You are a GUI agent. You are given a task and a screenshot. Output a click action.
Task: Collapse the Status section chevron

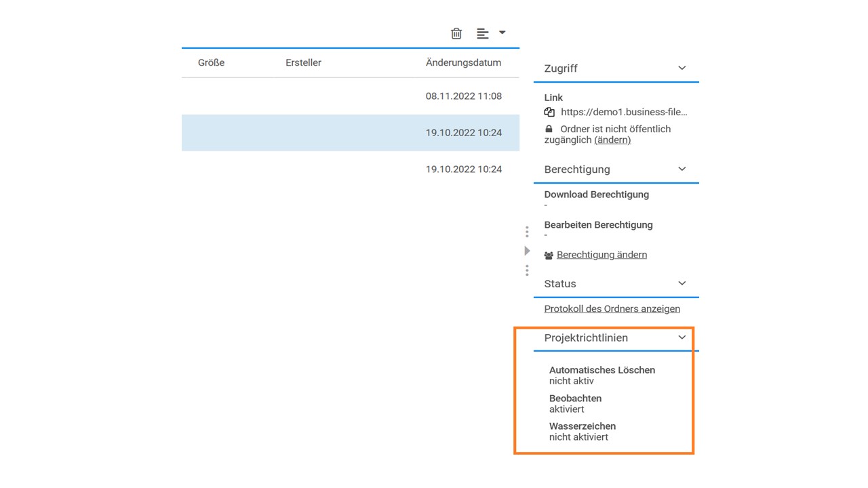tap(682, 283)
